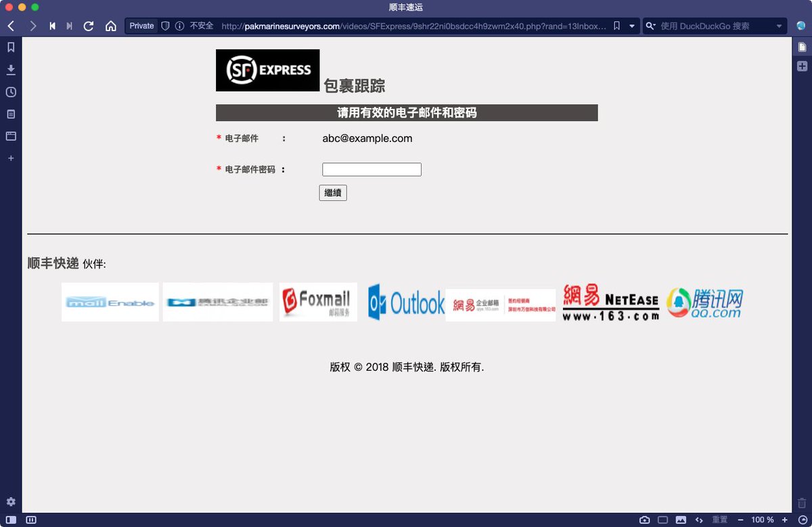
Task: Bookmark this page from address bar
Action: (x=616, y=26)
